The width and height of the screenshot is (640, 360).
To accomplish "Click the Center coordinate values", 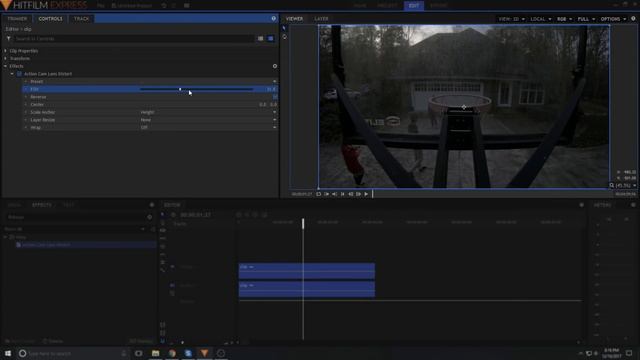I will pyautogui.click(x=268, y=104).
